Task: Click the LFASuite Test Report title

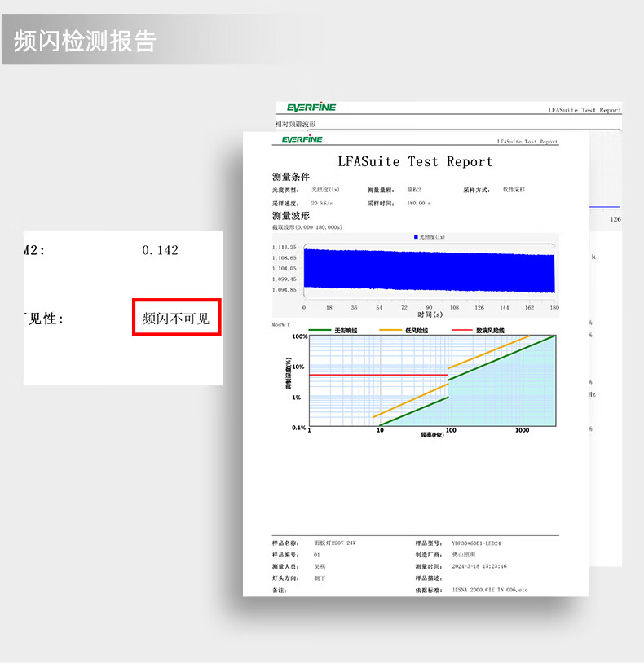Action: coord(415,161)
